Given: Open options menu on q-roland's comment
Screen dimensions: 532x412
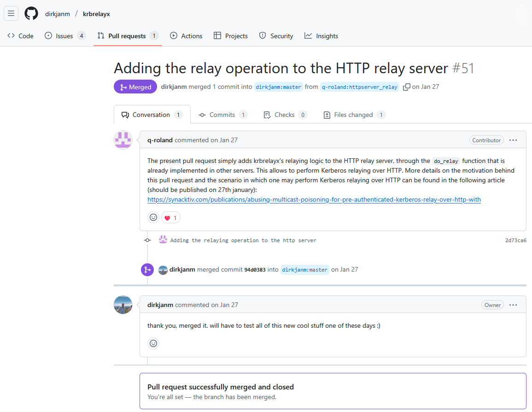Looking at the screenshot, I should click(x=513, y=140).
